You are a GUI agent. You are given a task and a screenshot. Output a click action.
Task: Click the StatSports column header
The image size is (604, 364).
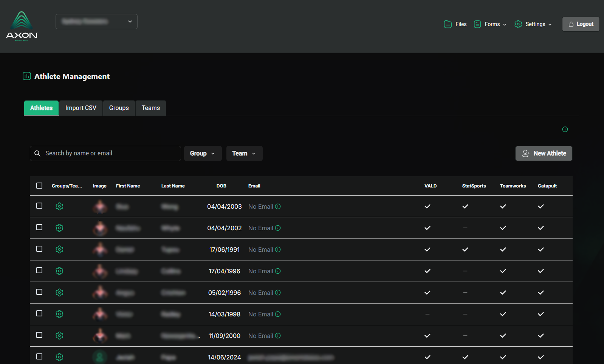(474, 186)
